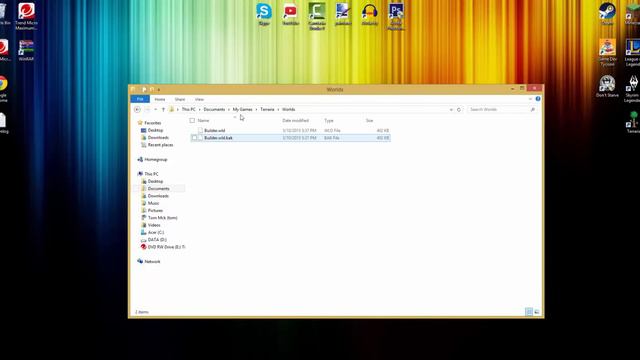Image resolution: width=640 pixels, height=360 pixels.
Task: Expand breadcrumb arrow after Terraria
Action: pyautogui.click(x=278, y=109)
